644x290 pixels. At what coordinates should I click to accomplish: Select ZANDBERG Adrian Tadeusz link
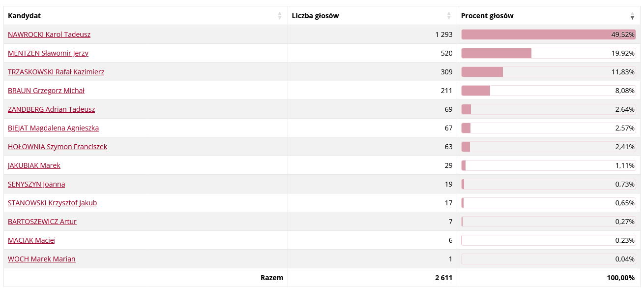(52, 109)
